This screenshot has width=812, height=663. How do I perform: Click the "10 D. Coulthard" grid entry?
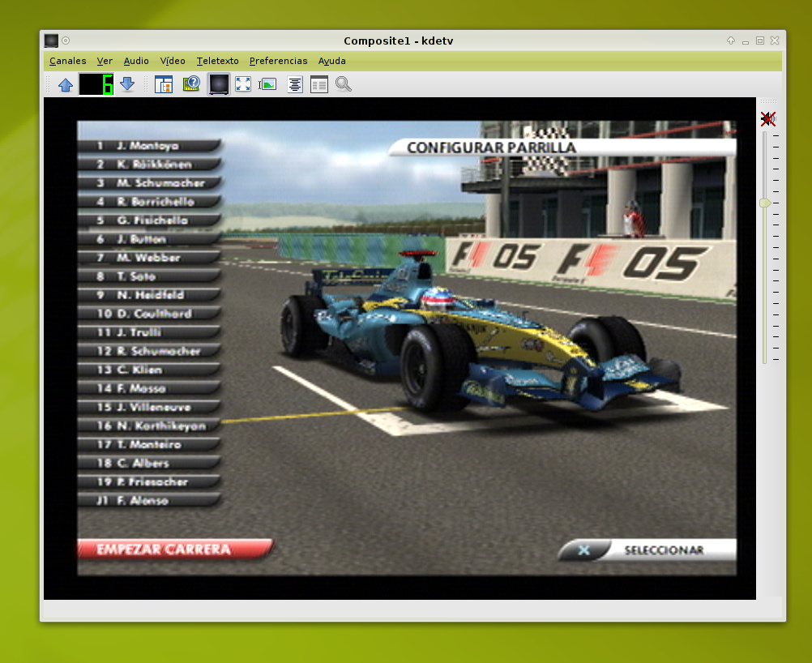pyautogui.click(x=149, y=314)
